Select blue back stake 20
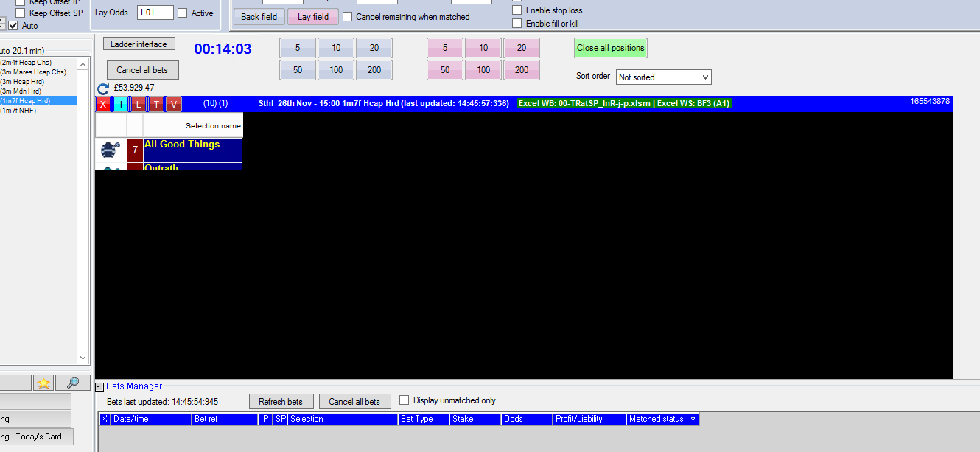Screen dimensions: 980x452 pyautogui.click(x=374, y=48)
